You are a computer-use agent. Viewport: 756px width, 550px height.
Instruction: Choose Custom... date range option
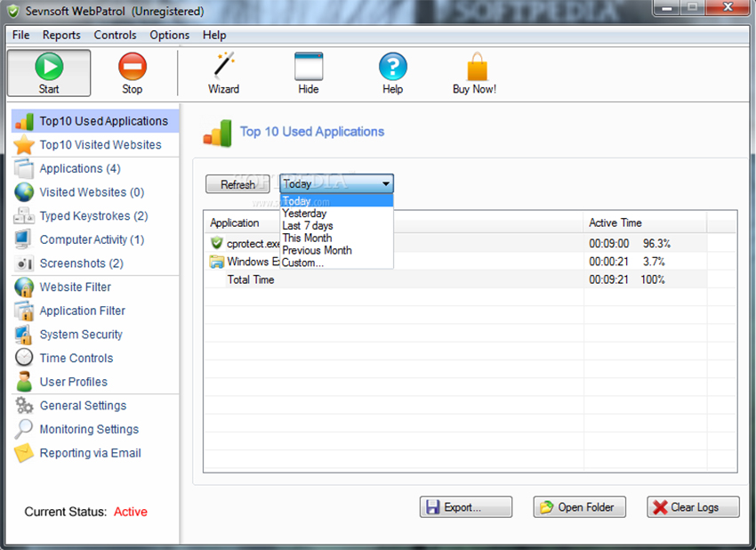pyautogui.click(x=336, y=263)
